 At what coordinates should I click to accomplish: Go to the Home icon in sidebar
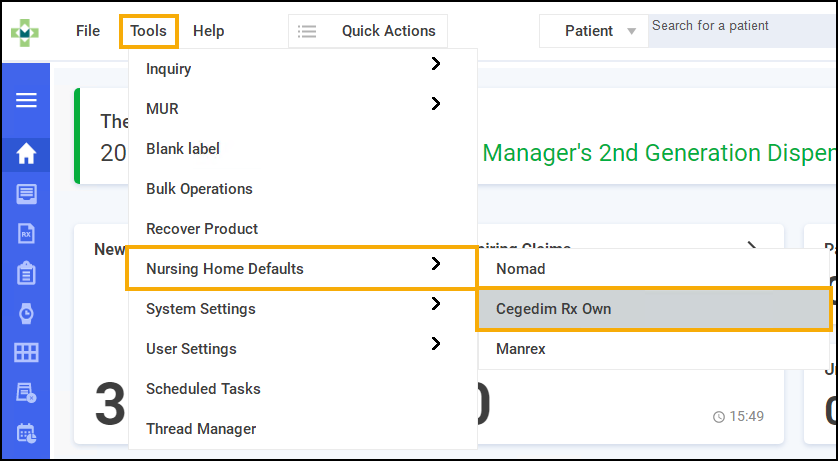click(x=26, y=154)
